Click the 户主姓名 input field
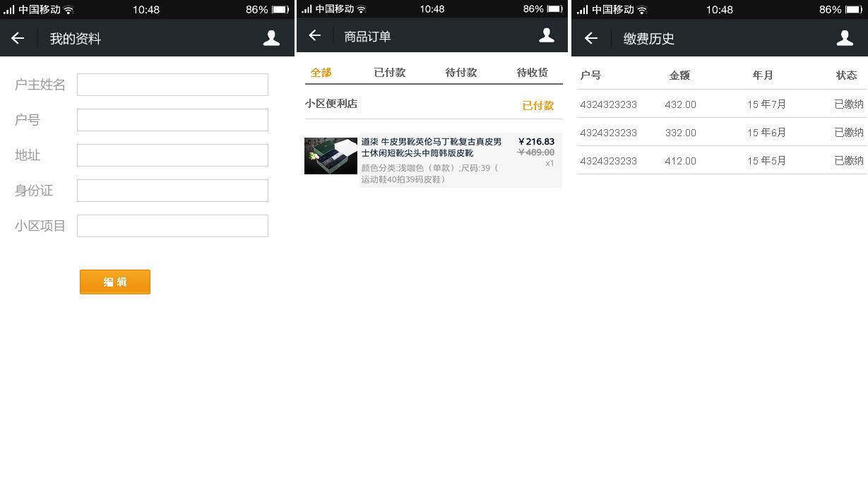This screenshot has height=494, width=868. tap(172, 85)
